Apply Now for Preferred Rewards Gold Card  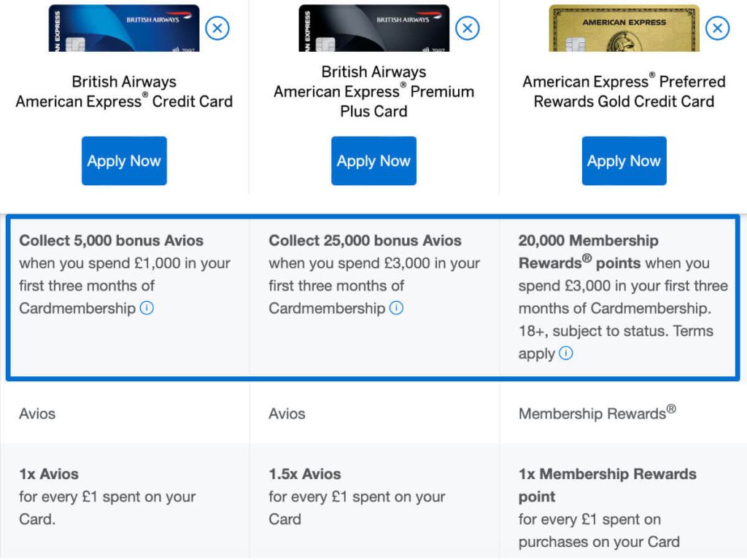click(624, 161)
